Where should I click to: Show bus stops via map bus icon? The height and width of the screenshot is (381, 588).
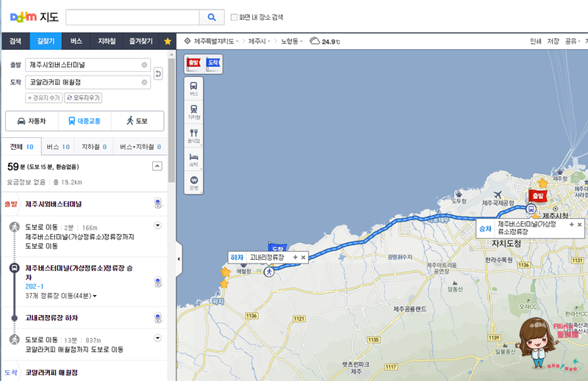tap(194, 89)
